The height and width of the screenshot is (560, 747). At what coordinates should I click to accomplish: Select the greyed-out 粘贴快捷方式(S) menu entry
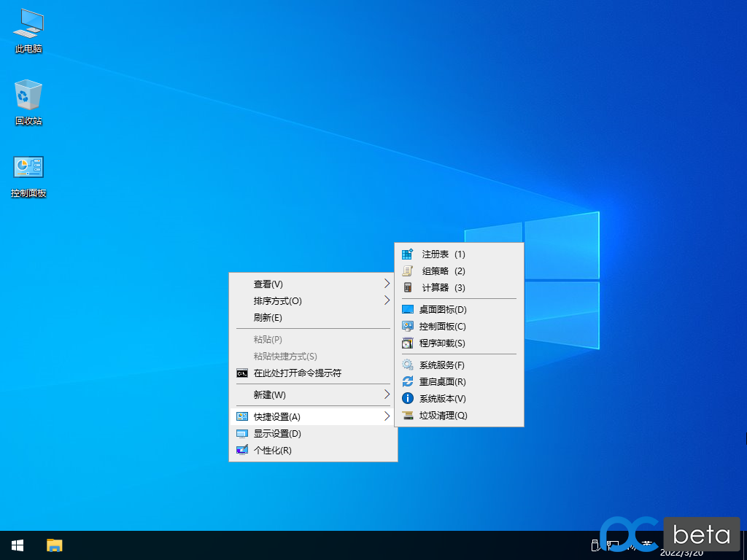313,356
